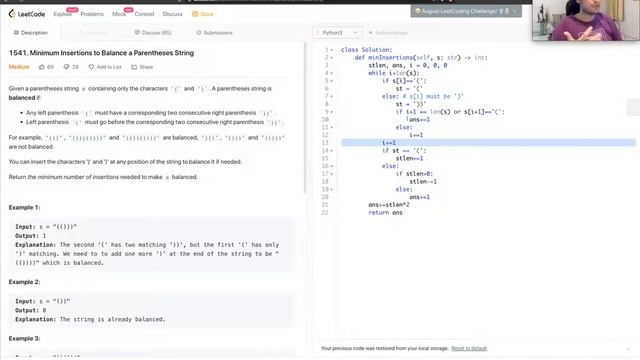Switch to the Submissions tab
Viewport: 640px width, 360px height.
tap(214, 33)
